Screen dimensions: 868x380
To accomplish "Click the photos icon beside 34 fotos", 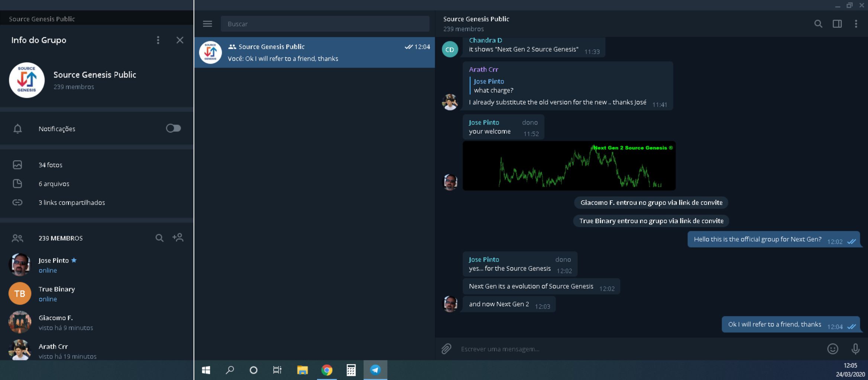I will 17,165.
